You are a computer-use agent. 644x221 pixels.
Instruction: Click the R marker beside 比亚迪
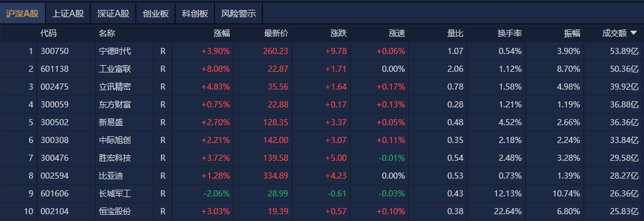[x=163, y=176]
